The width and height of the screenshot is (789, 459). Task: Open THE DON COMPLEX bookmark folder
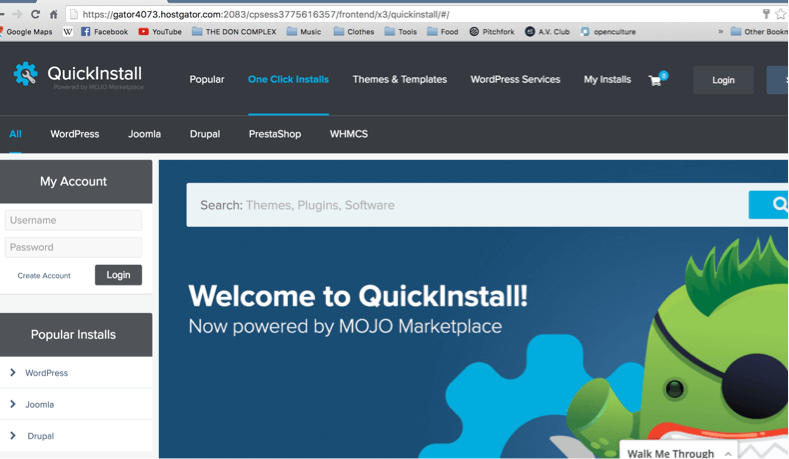(234, 32)
